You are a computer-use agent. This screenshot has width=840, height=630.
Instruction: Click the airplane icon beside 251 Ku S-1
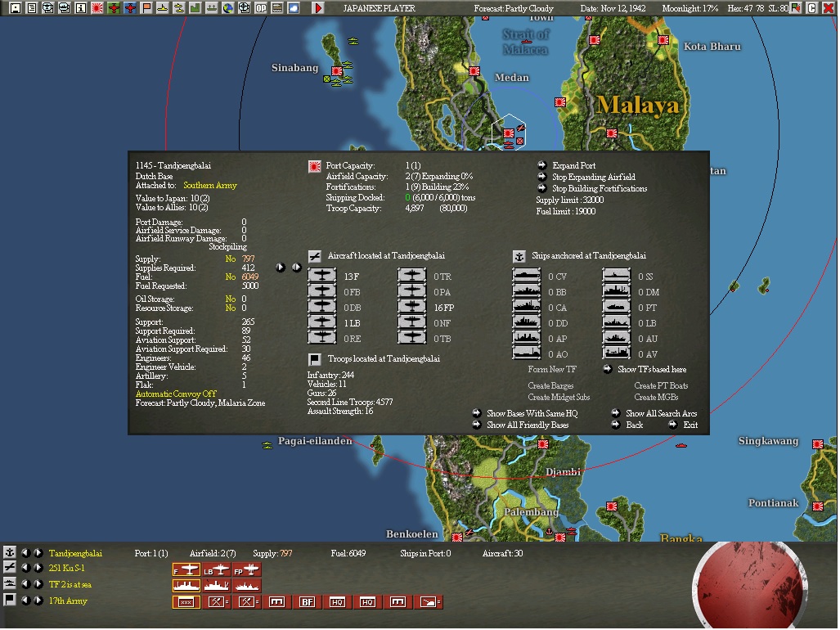[9, 568]
